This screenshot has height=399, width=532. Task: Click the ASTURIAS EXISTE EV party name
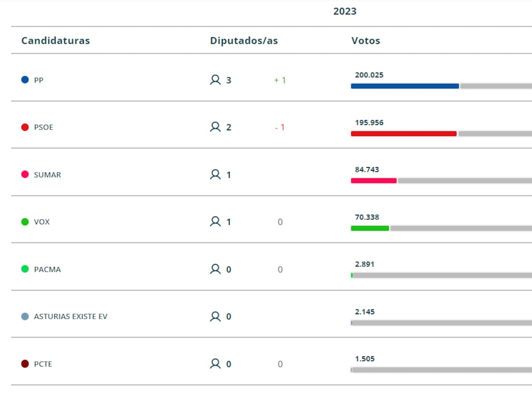point(70,317)
